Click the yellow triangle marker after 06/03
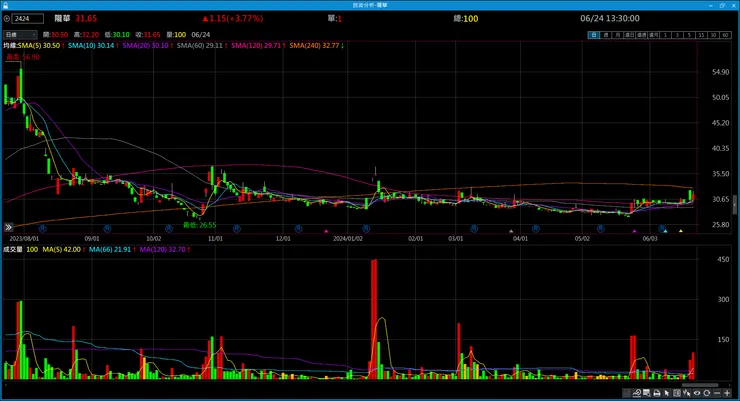 [681, 231]
